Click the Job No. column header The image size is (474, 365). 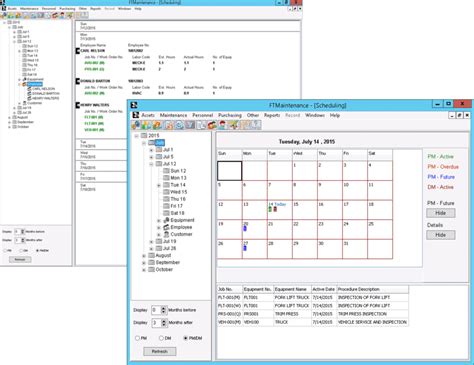pyautogui.click(x=230, y=289)
